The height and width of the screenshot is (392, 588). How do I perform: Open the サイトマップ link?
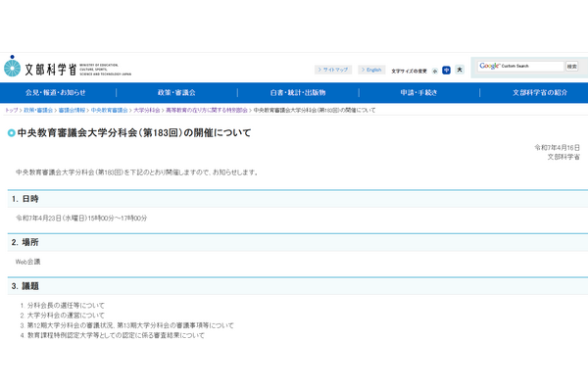click(x=334, y=71)
